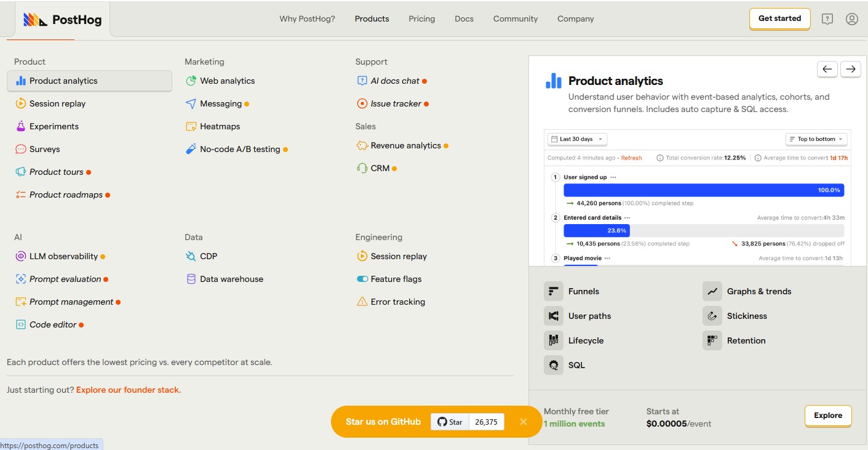
Task: Click the Get started button
Action: coord(779,18)
